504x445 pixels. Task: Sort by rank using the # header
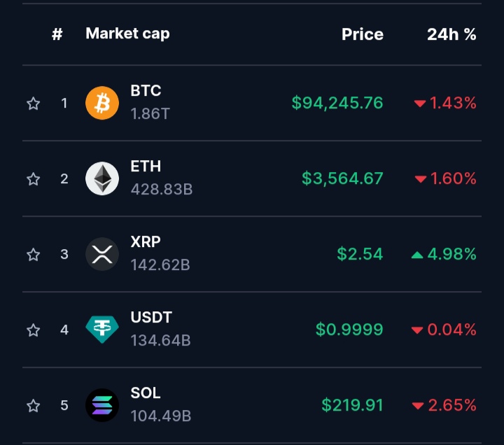click(x=57, y=34)
